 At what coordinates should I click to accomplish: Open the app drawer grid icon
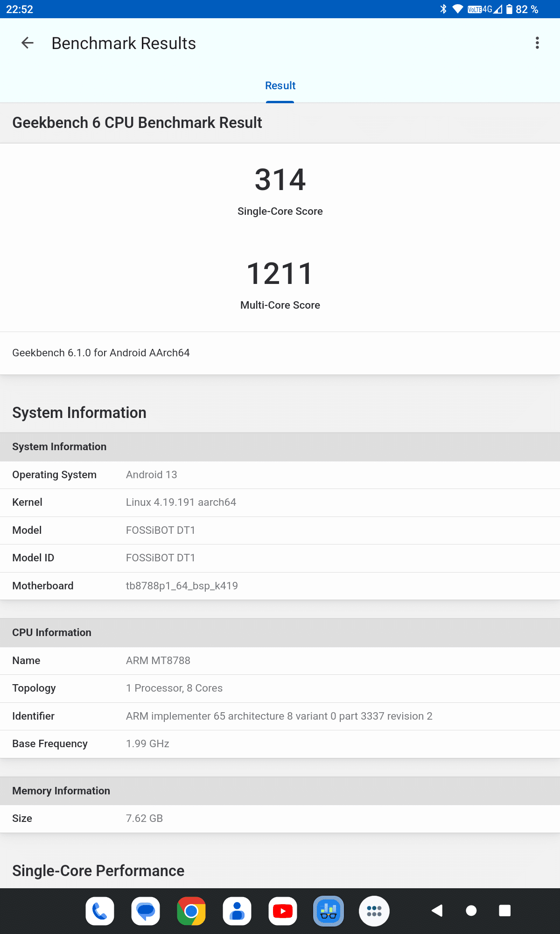click(374, 911)
